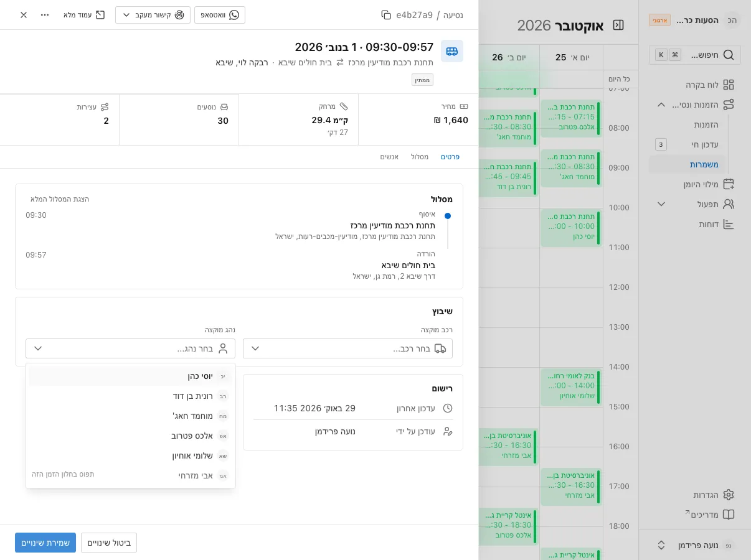
Task: Expand the קישור מעקב tracking link dropdown
Action: point(153,15)
